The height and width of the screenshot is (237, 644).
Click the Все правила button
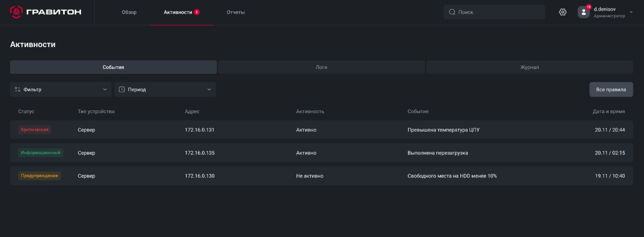(611, 89)
